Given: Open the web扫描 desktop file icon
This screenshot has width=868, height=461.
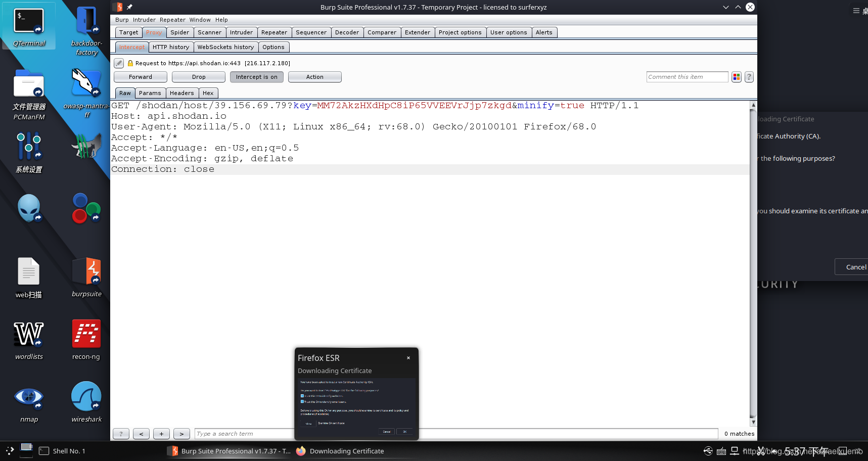Looking at the screenshot, I should [29, 278].
